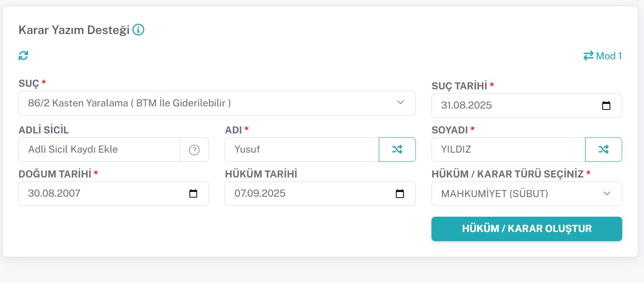Click the SOYADI field containing YILDIZ
The width and height of the screenshot is (644, 283).
coord(508,150)
